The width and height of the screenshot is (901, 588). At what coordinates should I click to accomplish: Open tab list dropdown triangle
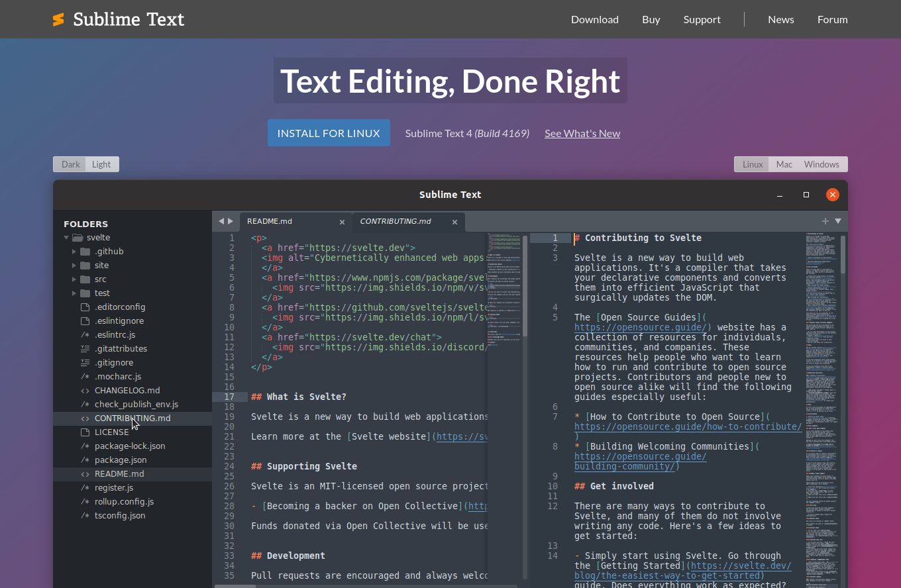(x=838, y=221)
